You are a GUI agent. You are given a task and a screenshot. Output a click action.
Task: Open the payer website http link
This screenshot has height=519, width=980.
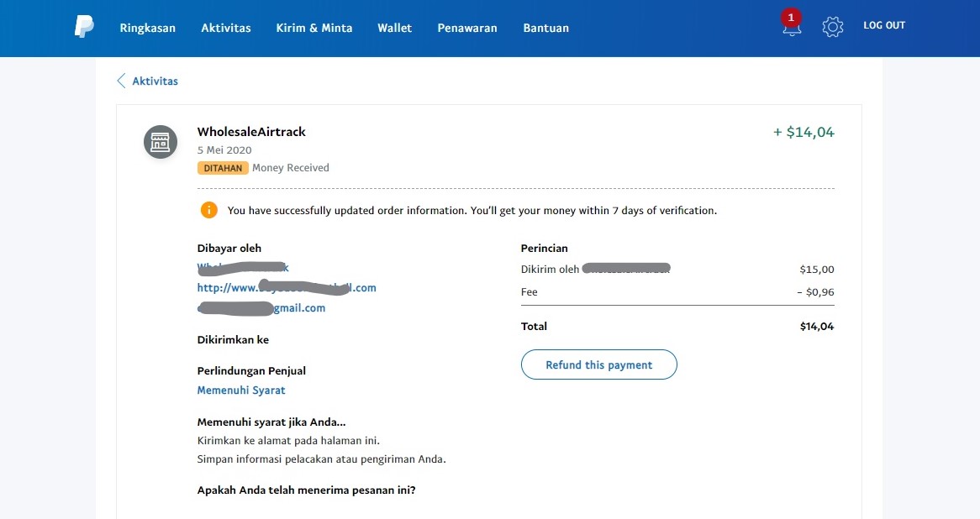click(x=287, y=287)
